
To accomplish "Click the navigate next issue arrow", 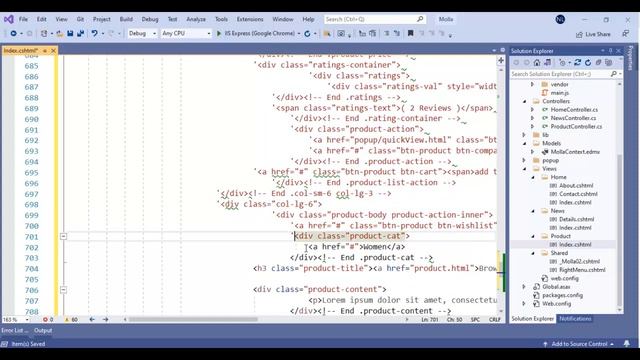I will [105, 320].
